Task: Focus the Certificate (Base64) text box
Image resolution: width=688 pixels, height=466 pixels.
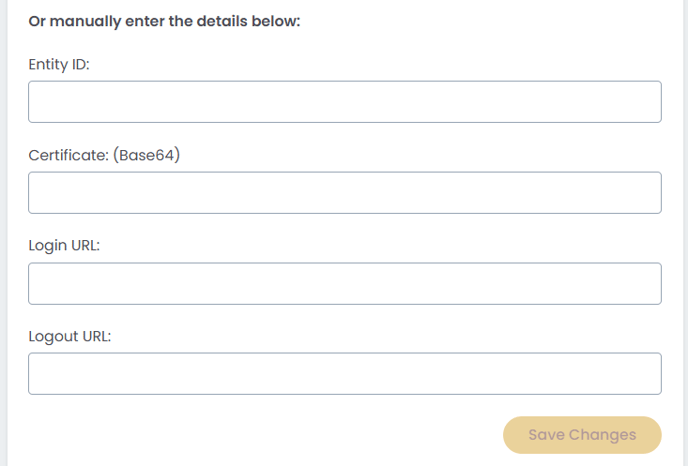Action: [344, 193]
